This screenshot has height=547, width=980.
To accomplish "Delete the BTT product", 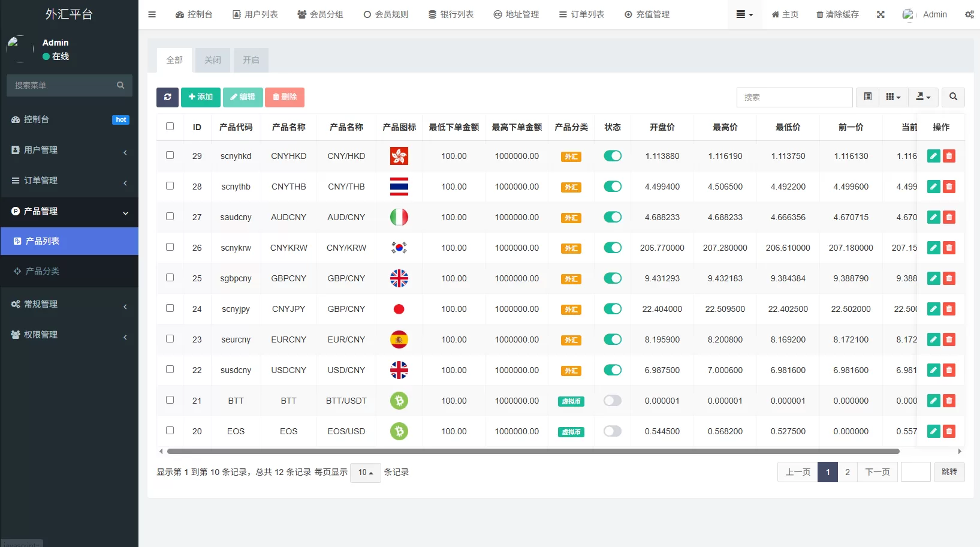I will [x=949, y=400].
